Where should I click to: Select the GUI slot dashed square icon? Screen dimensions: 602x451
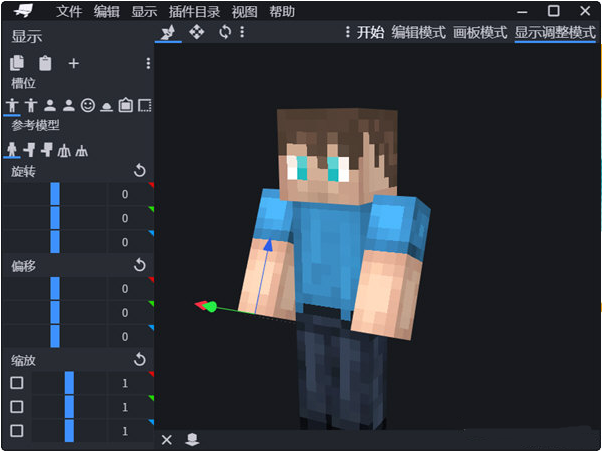144,105
